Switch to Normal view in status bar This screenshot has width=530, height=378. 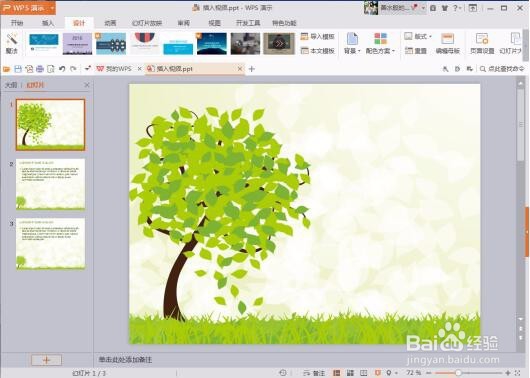[337, 373]
